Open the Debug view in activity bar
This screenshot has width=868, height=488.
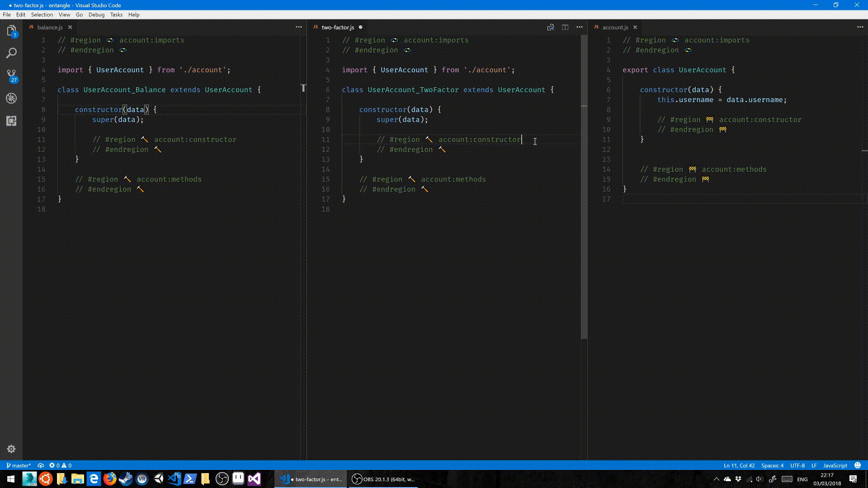pyautogui.click(x=11, y=98)
